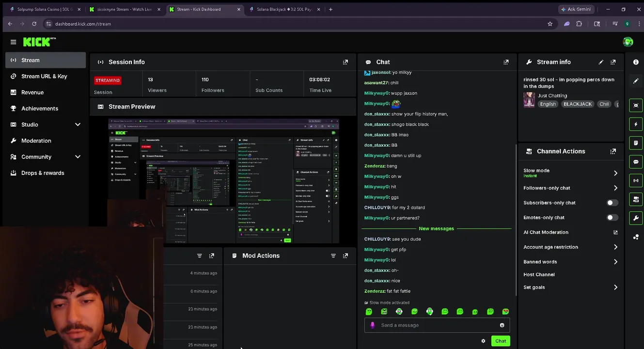This screenshot has height=349, width=644.
Task: Bookmark this page with the star icon
Action: [550, 24]
